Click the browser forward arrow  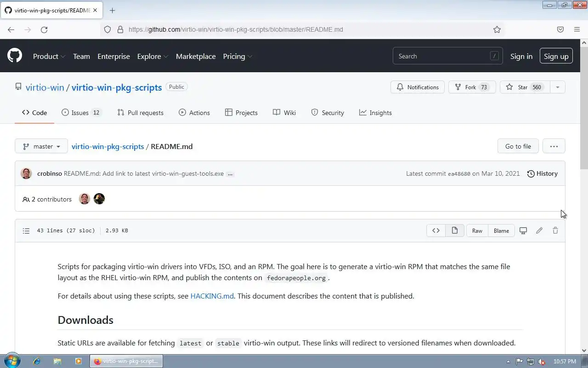(x=28, y=29)
